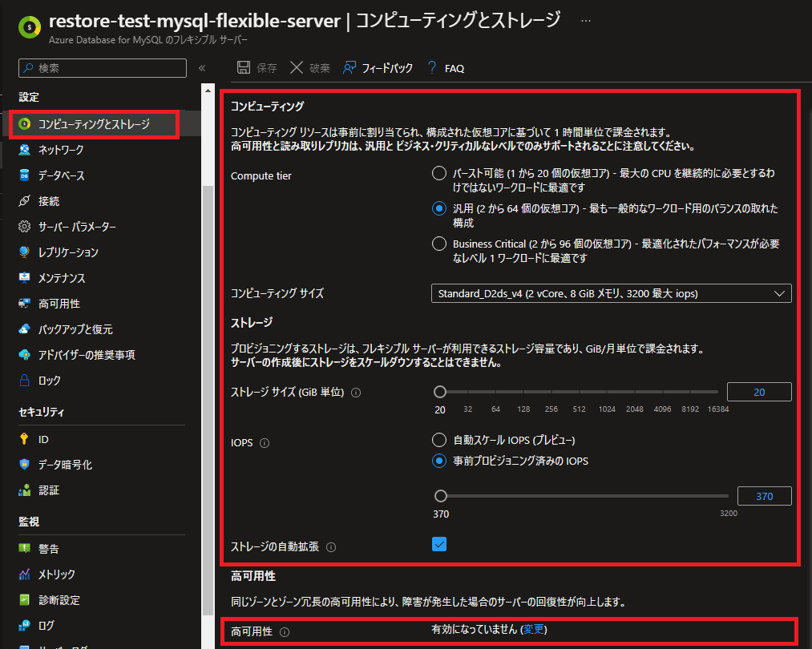Open メトリック monitoring page

57,574
